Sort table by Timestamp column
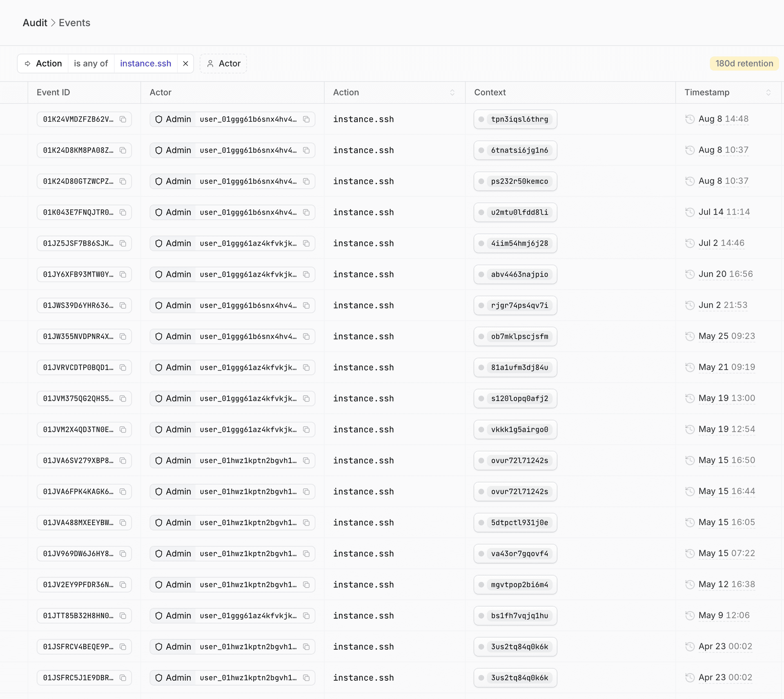 pyautogui.click(x=768, y=93)
